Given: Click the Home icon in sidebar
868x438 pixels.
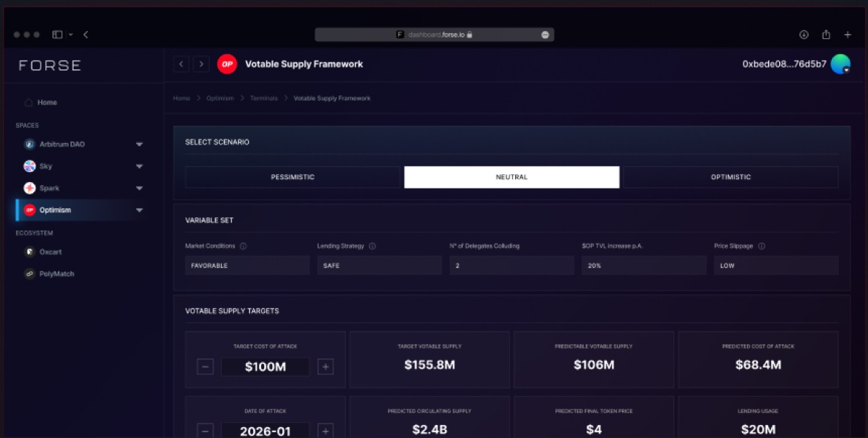Looking at the screenshot, I should click(x=29, y=103).
